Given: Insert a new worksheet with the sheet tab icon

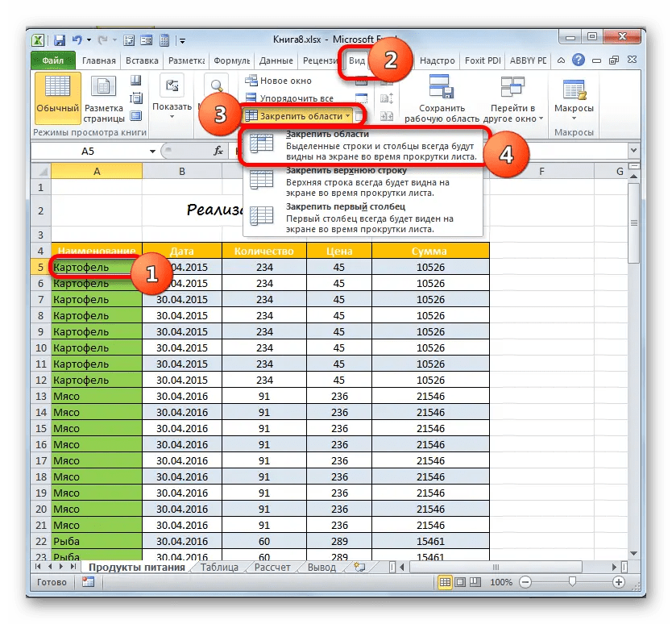Looking at the screenshot, I should (359, 567).
